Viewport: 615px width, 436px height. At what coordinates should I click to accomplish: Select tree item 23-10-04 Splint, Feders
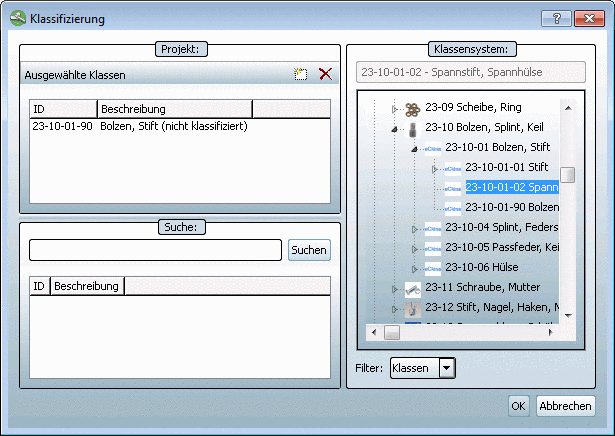click(502, 227)
